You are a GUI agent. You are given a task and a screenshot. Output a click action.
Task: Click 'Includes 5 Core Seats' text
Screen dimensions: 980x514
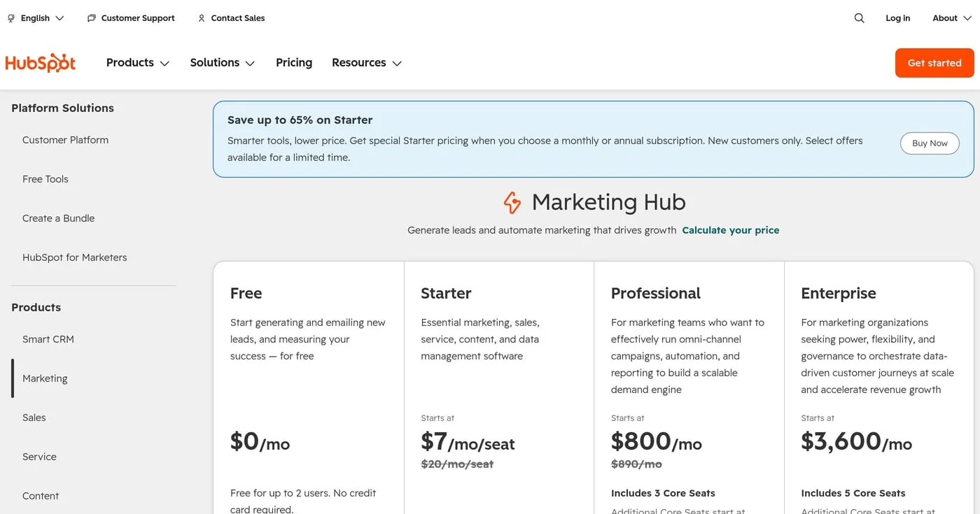click(853, 493)
